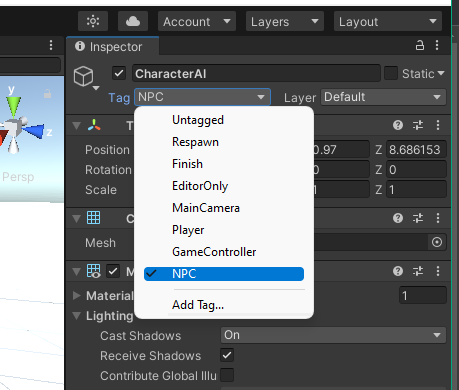Open the Layers dropdown

pos(285,21)
